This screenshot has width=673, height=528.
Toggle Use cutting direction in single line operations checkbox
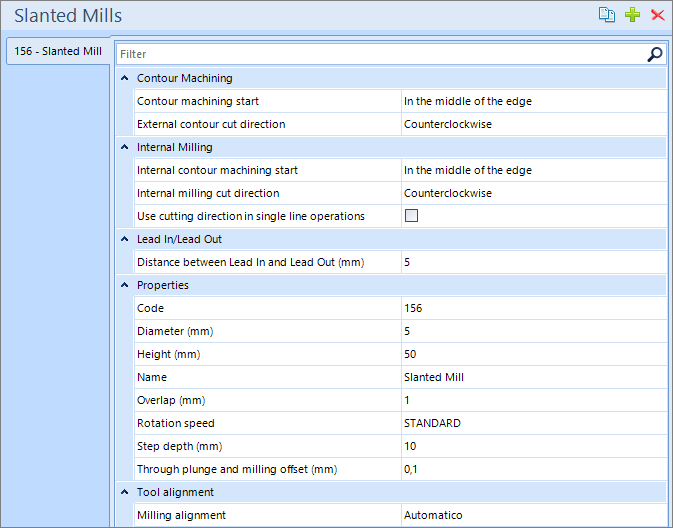tap(411, 215)
